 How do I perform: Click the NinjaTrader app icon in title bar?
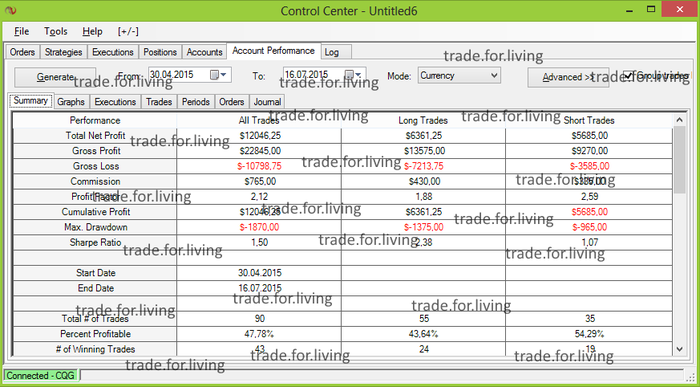coord(10,10)
